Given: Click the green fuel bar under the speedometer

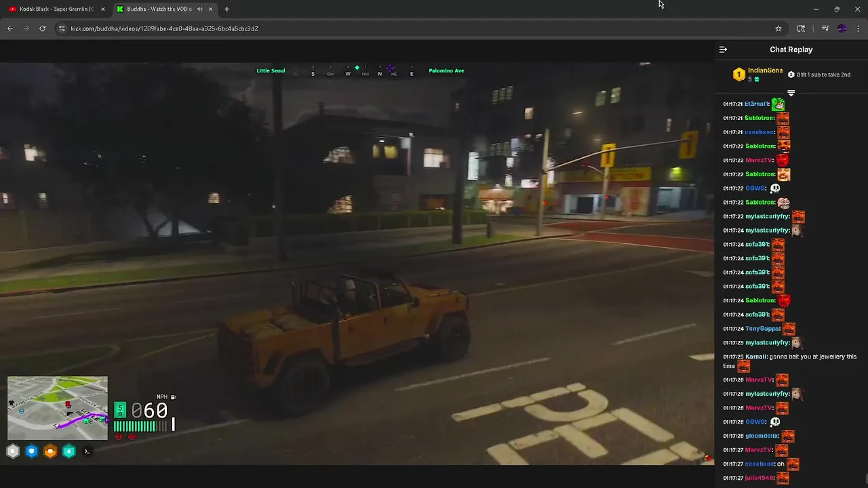Looking at the screenshot, I should click(139, 426).
